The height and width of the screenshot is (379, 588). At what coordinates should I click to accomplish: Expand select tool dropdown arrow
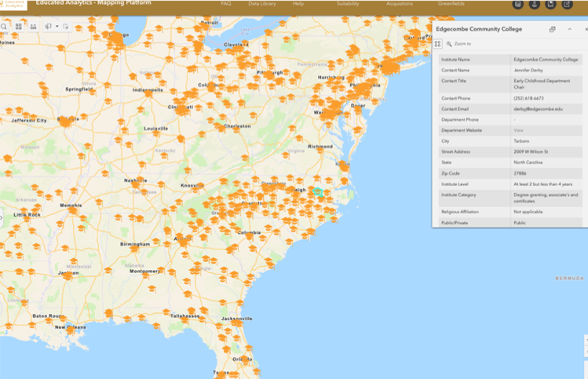pyautogui.click(x=57, y=26)
